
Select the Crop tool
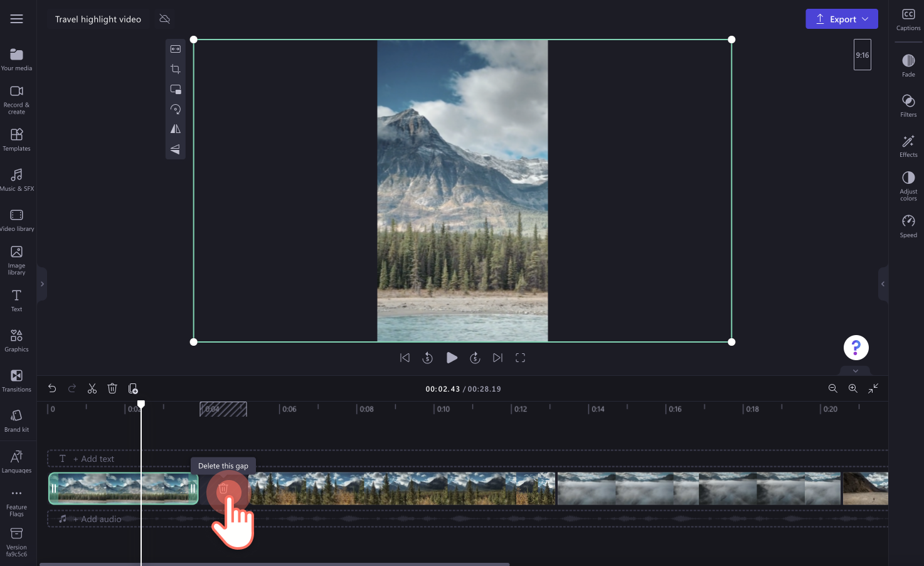(176, 69)
